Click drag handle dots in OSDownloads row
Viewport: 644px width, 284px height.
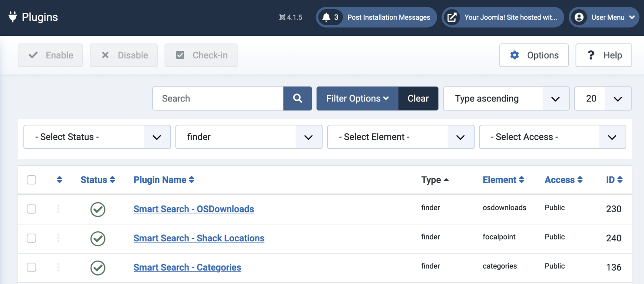coord(58,209)
